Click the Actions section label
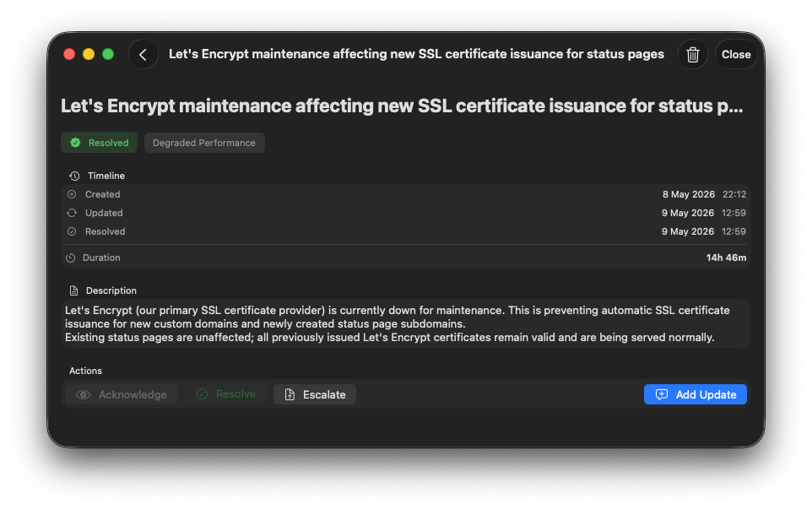 point(85,371)
